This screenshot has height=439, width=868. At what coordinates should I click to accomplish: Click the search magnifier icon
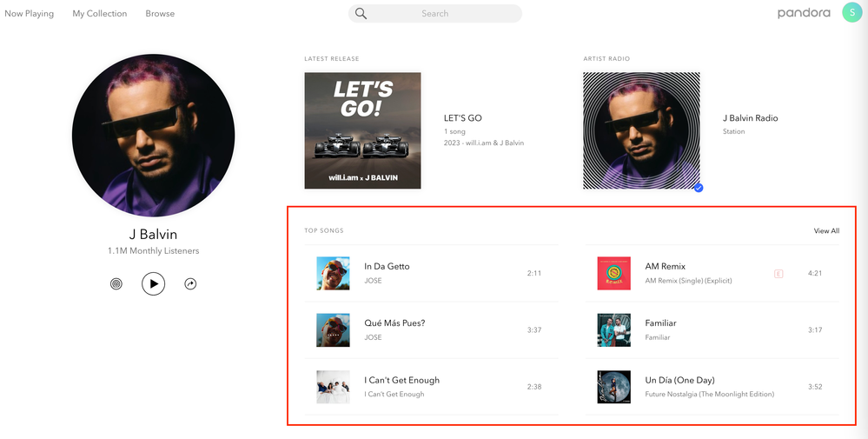tap(361, 14)
